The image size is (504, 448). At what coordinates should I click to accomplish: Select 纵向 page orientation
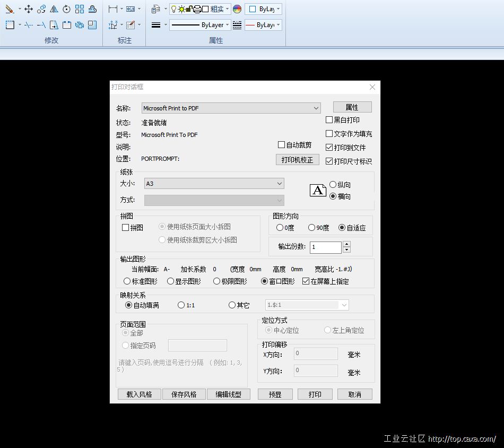(x=333, y=185)
